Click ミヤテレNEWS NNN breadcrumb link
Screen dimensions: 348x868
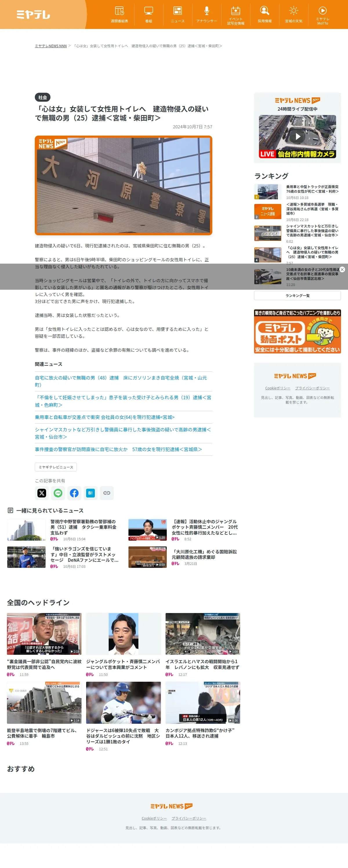(x=50, y=46)
